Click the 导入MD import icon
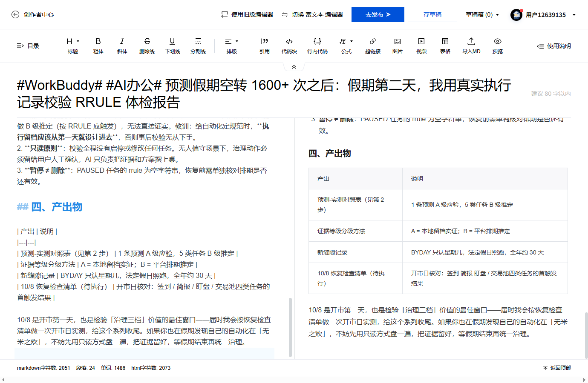The width and height of the screenshot is (588, 383). pyautogui.click(x=471, y=41)
